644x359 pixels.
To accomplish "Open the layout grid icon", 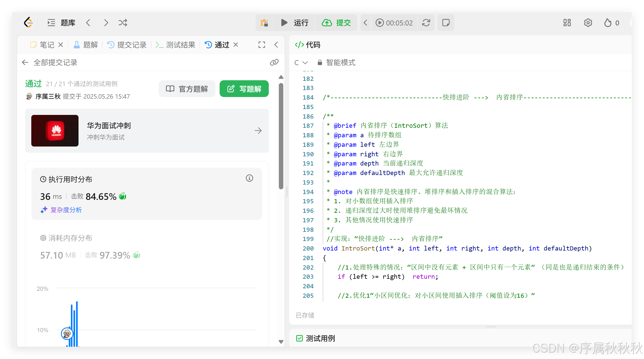I will coord(567,23).
